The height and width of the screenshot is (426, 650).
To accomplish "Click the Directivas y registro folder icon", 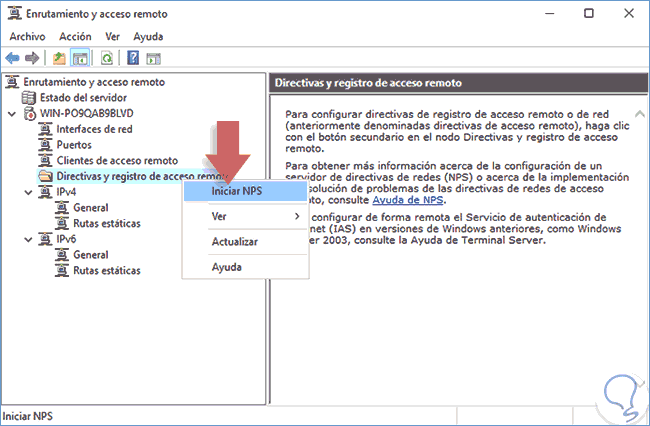I will click(x=45, y=176).
